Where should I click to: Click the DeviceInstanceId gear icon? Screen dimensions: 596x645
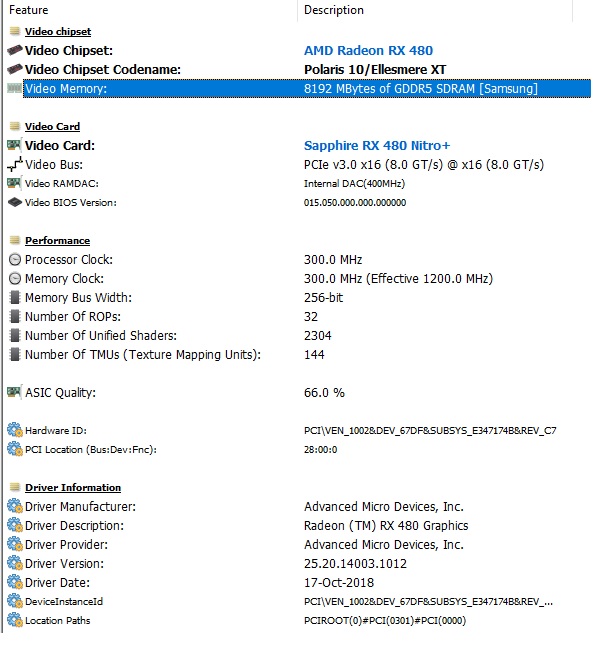coord(15,601)
